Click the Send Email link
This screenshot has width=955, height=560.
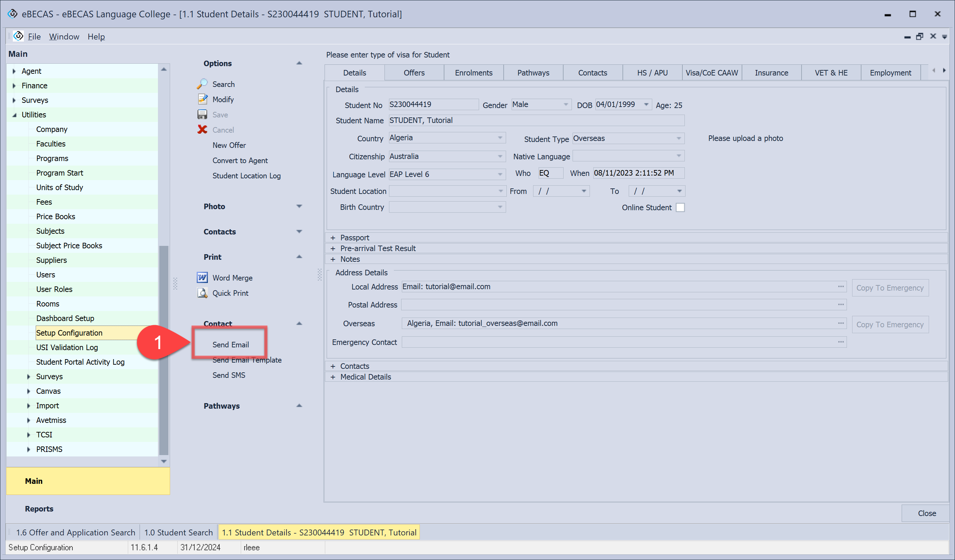click(x=230, y=344)
